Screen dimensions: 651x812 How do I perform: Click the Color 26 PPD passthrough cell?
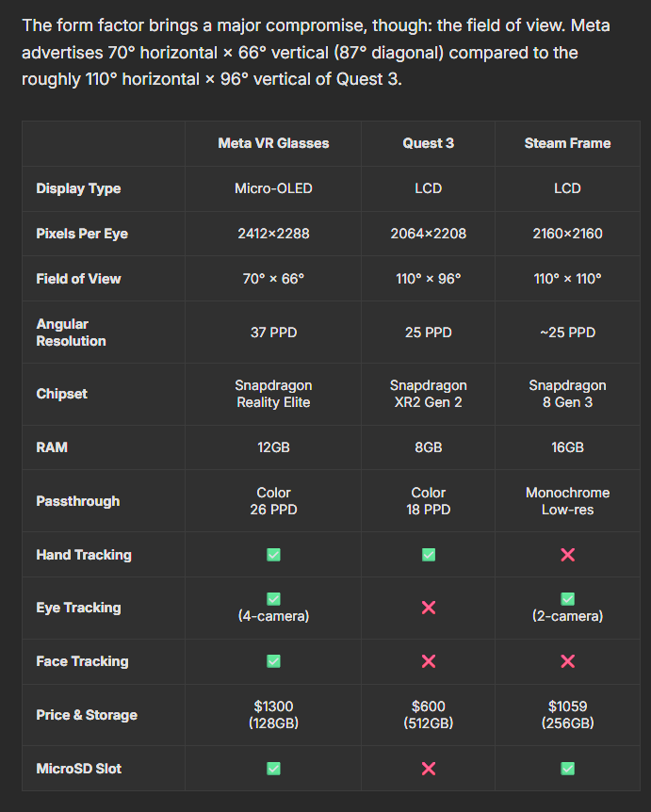[273, 501]
